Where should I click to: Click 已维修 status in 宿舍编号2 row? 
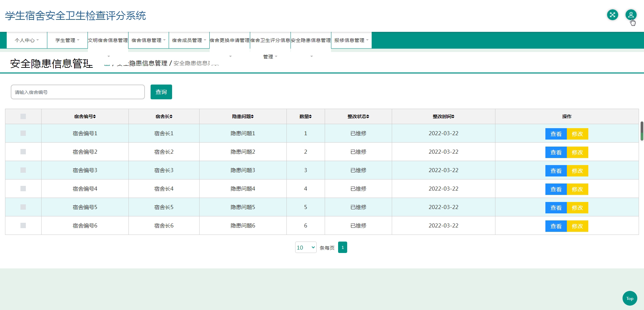pyautogui.click(x=358, y=152)
